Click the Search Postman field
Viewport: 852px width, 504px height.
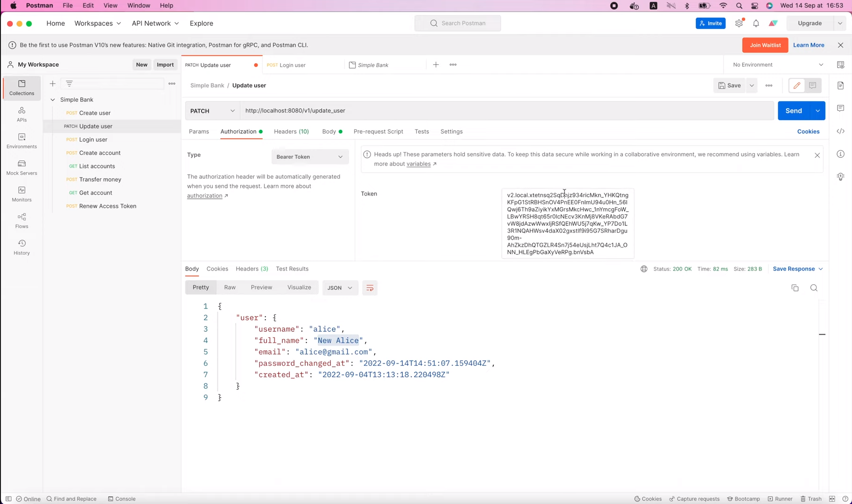click(458, 23)
